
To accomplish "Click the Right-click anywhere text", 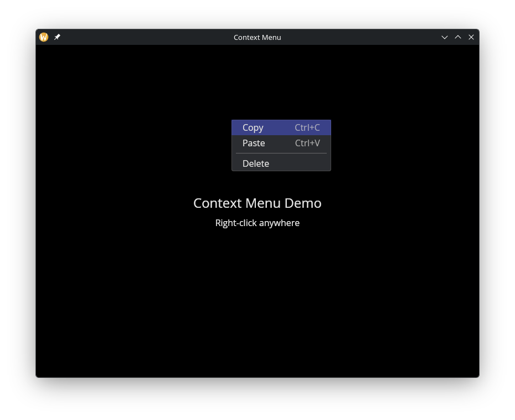I will (x=257, y=223).
